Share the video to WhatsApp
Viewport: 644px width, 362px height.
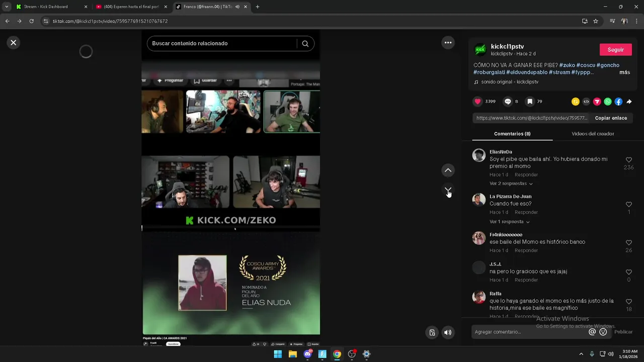(608, 102)
